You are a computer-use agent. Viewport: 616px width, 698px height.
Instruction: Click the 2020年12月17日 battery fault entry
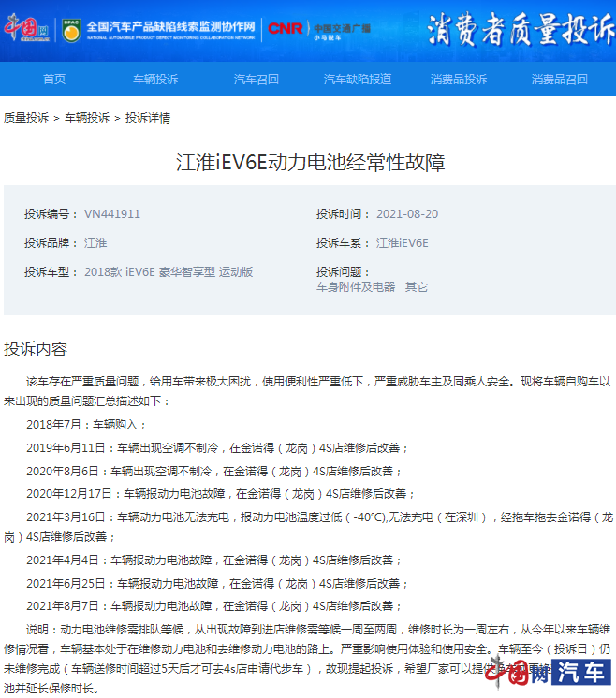221,494
